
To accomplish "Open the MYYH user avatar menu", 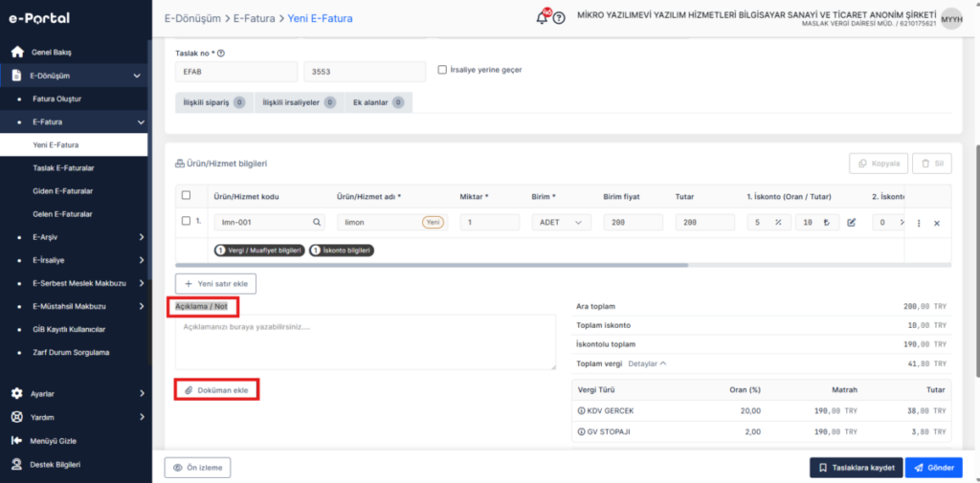I will point(951,18).
